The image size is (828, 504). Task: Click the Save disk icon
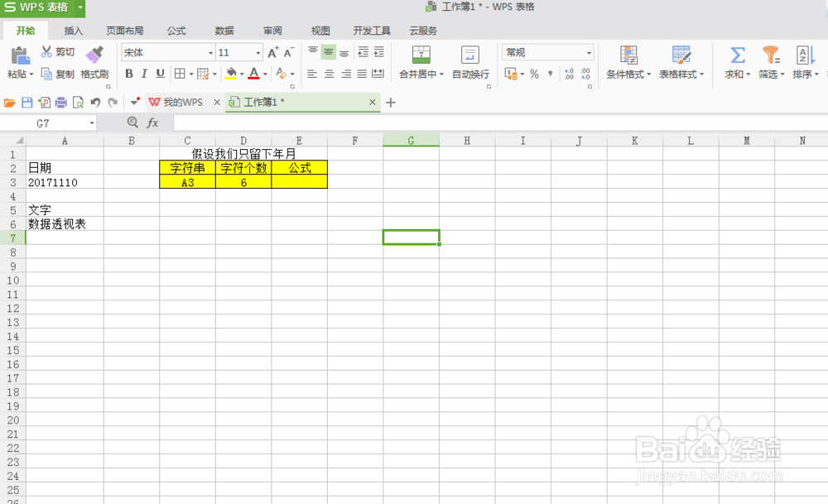tap(27, 103)
